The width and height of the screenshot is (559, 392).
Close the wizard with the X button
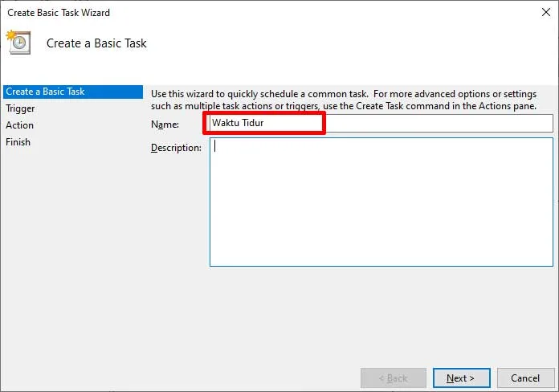[x=546, y=12]
